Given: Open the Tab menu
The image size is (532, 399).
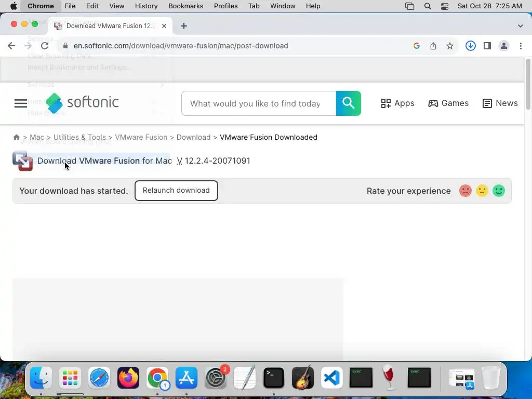Looking at the screenshot, I should (254, 6).
